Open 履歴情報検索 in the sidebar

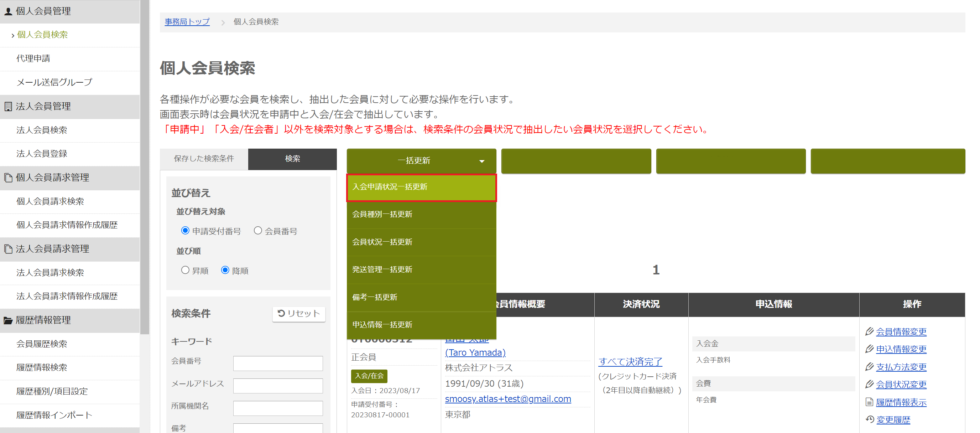click(x=42, y=367)
